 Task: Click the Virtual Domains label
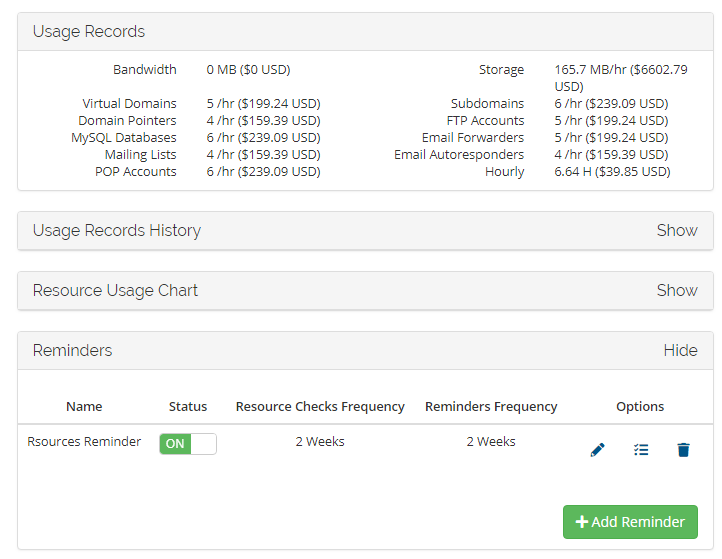(129, 104)
